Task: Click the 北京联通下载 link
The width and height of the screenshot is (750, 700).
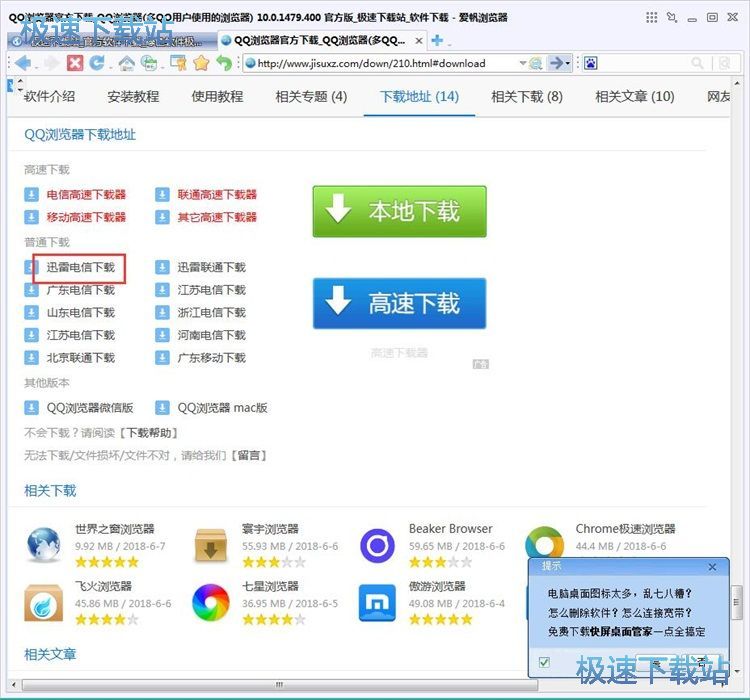Action: (81, 357)
